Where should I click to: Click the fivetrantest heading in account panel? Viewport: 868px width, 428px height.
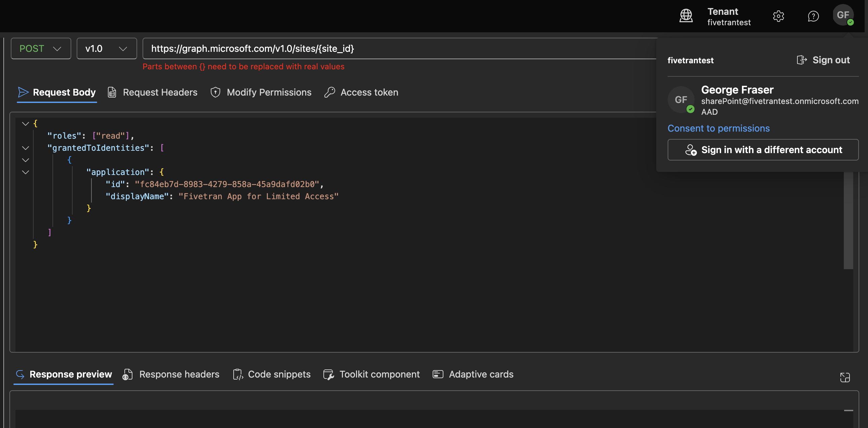pyautogui.click(x=691, y=60)
